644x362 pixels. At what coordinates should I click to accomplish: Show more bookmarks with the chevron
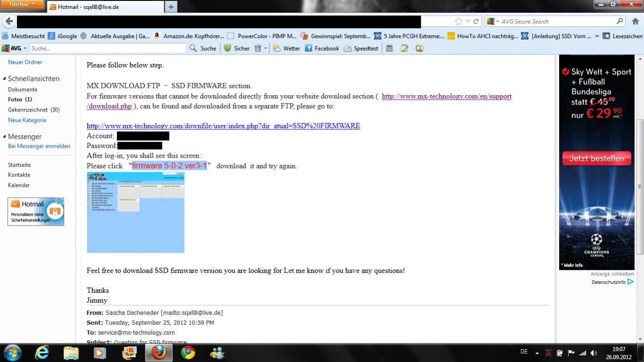(x=597, y=36)
